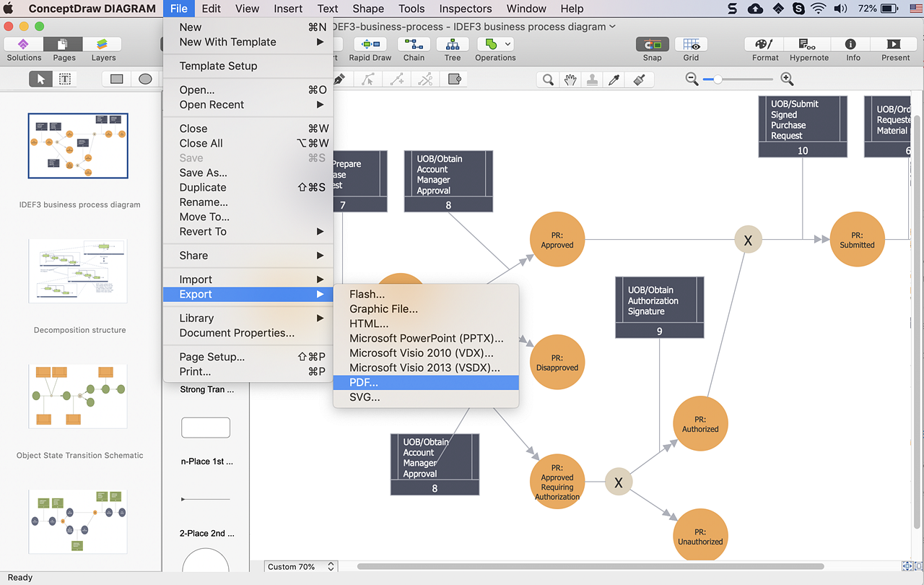
Task: Open the Custom 70% zoom dropdown
Action: pos(301,567)
